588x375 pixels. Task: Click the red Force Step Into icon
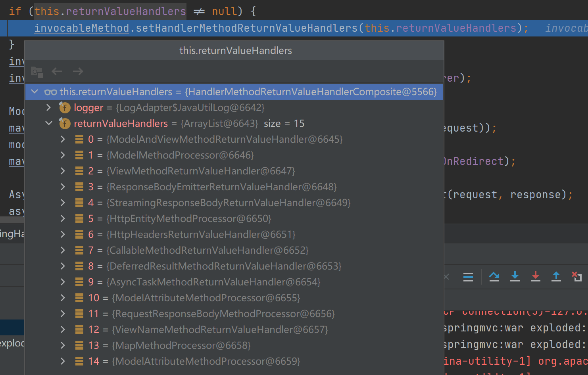[x=536, y=276]
